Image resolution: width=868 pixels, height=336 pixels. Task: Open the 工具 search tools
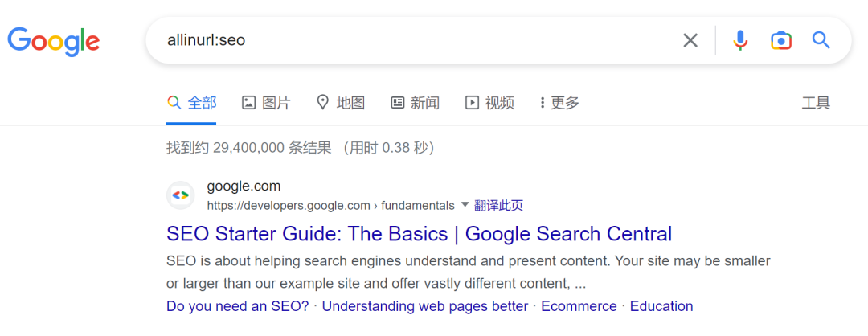coord(816,103)
